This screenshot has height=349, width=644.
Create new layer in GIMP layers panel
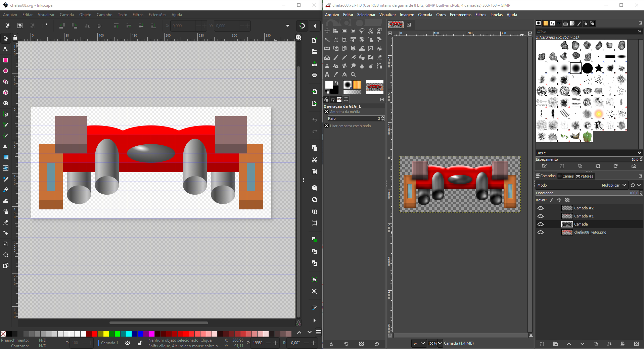(x=542, y=344)
